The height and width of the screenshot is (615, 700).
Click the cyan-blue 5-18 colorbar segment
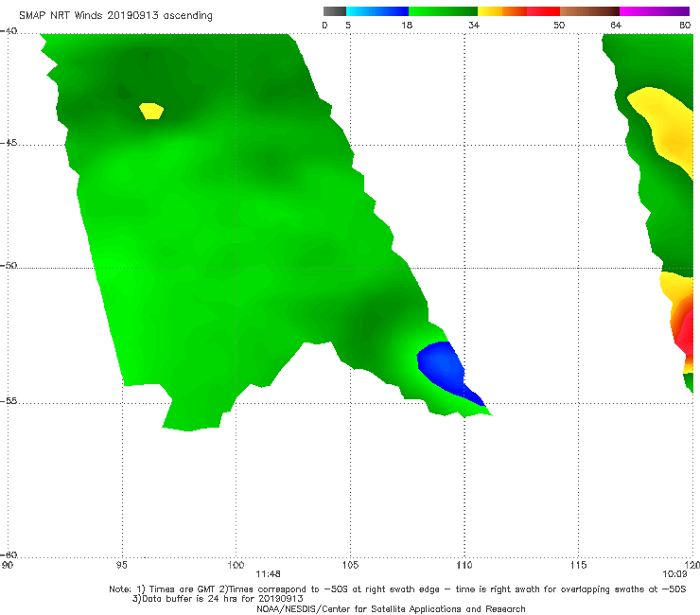click(x=377, y=11)
